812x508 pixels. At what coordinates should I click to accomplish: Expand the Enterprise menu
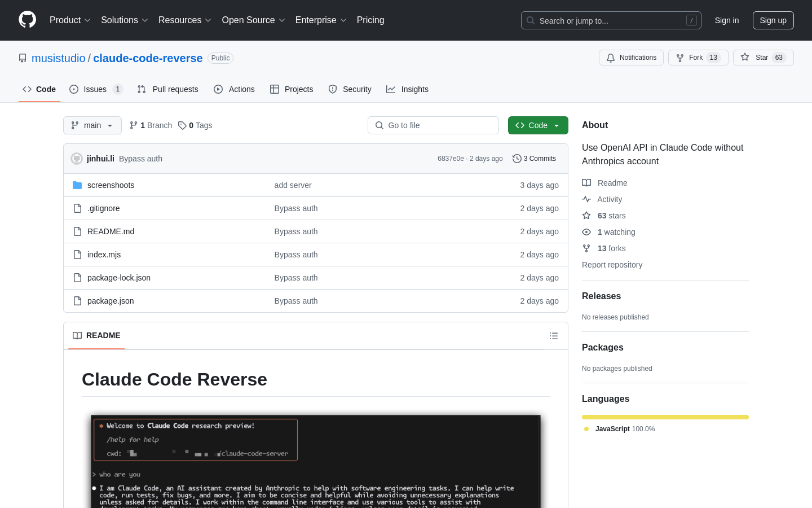click(x=321, y=20)
